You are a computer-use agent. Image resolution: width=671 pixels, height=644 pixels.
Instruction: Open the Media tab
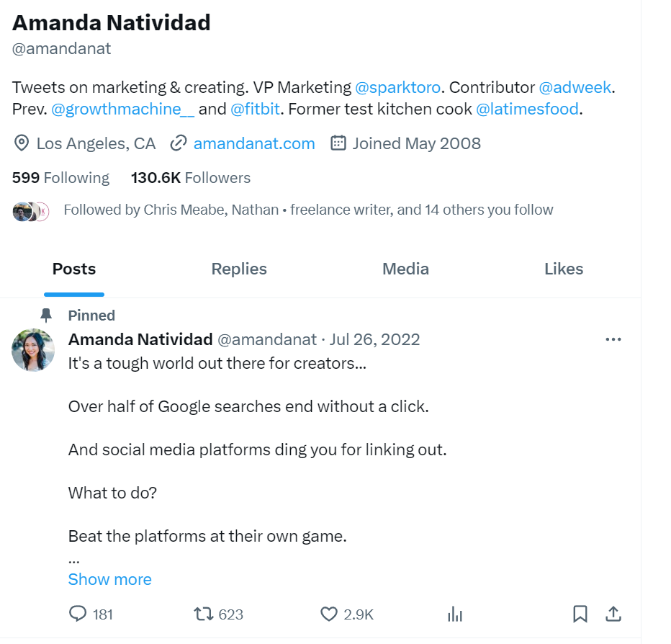[x=405, y=269]
